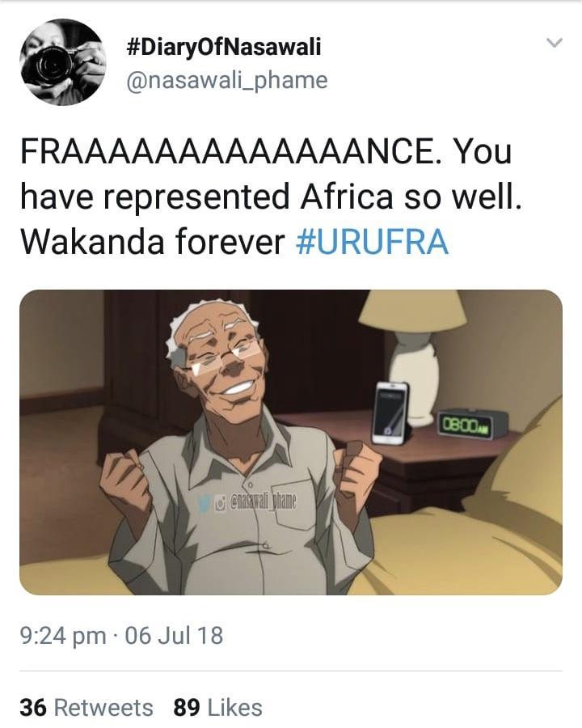The image size is (582, 728).
Task: Open the camera profile avatar
Action: [x=63, y=62]
